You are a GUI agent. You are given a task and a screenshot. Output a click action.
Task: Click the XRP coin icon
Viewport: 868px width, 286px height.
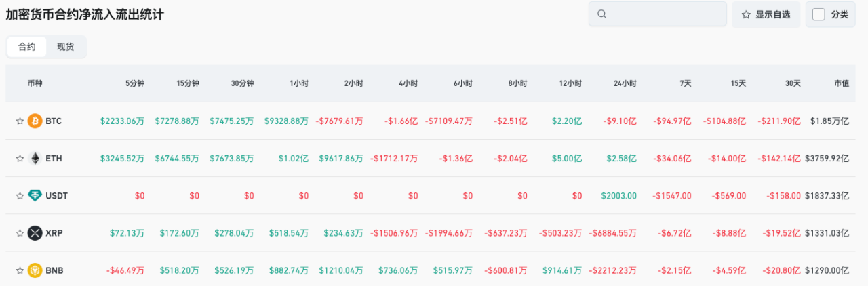point(35,233)
